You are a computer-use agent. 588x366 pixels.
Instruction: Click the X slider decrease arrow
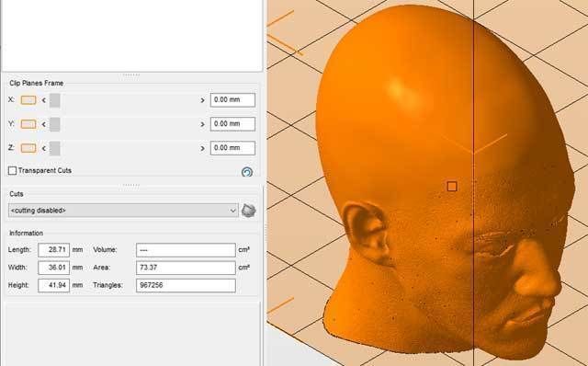tap(44, 100)
